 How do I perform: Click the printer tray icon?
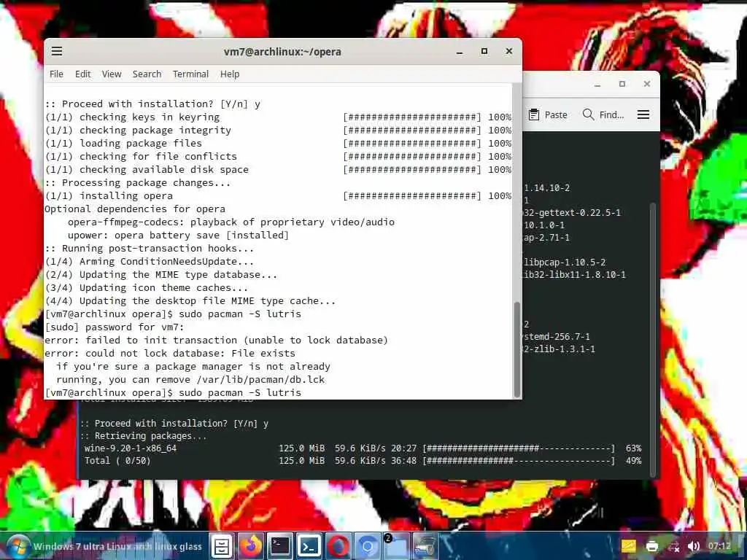point(651,546)
